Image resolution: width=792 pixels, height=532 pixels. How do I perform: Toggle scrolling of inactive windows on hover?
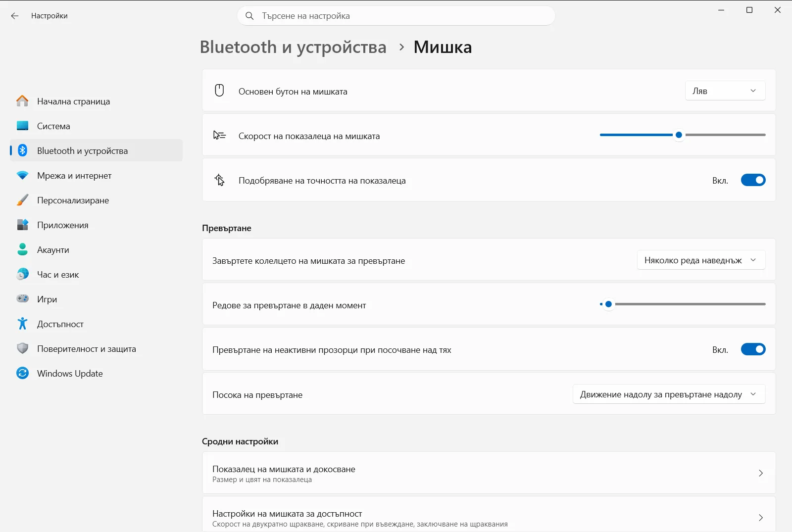pyautogui.click(x=753, y=349)
